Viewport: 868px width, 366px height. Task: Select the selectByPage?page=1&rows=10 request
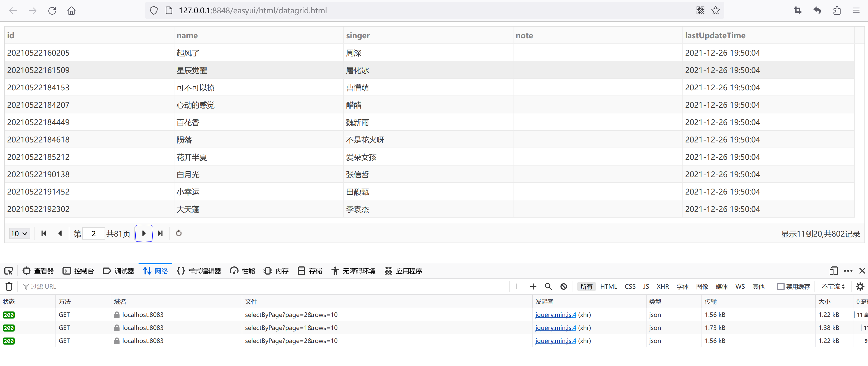point(291,328)
